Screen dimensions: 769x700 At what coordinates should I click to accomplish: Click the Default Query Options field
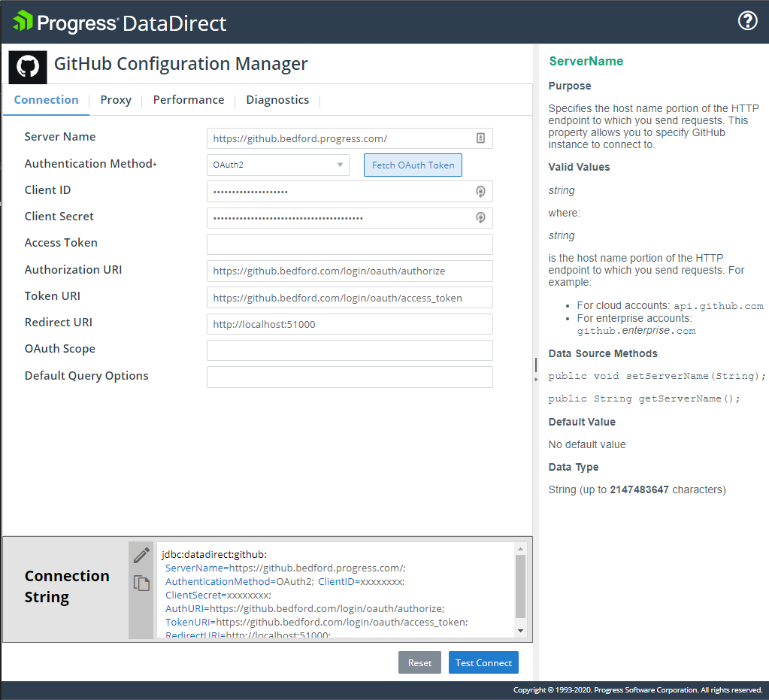(x=350, y=377)
